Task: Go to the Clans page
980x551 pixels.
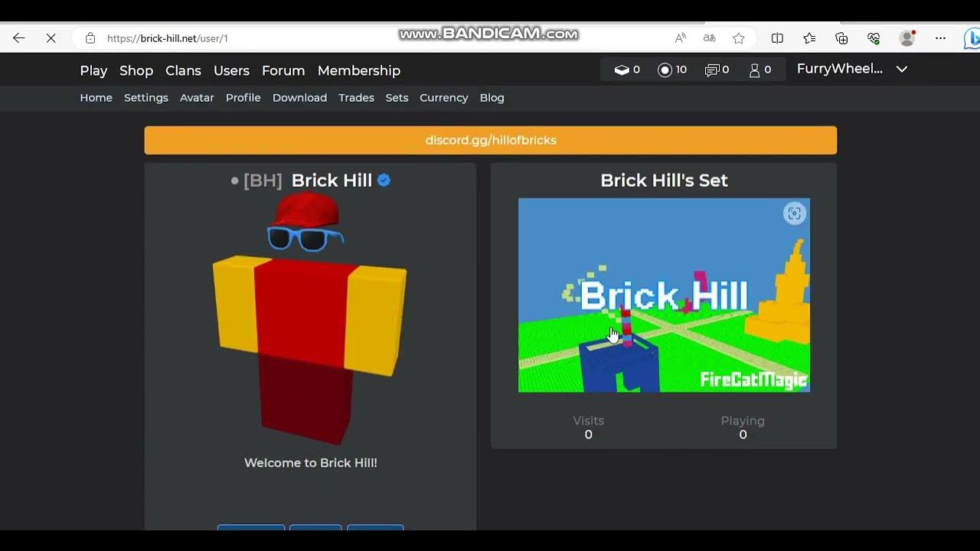Action: click(x=183, y=70)
